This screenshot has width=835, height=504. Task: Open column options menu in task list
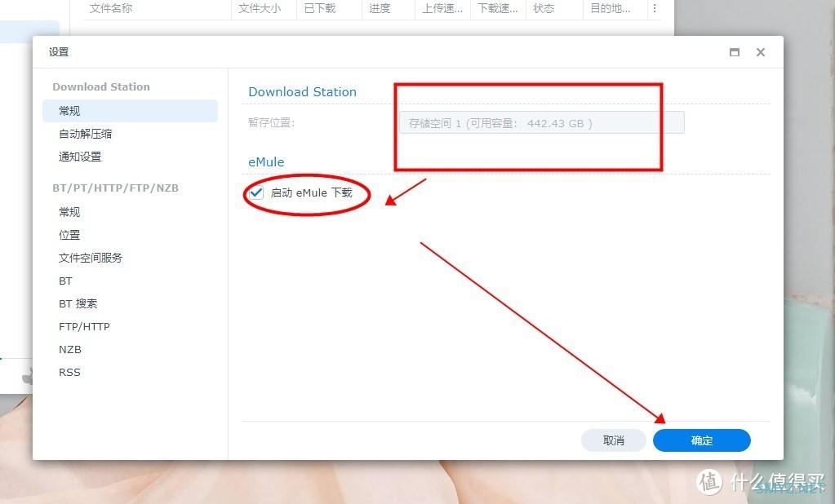(x=655, y=8)
